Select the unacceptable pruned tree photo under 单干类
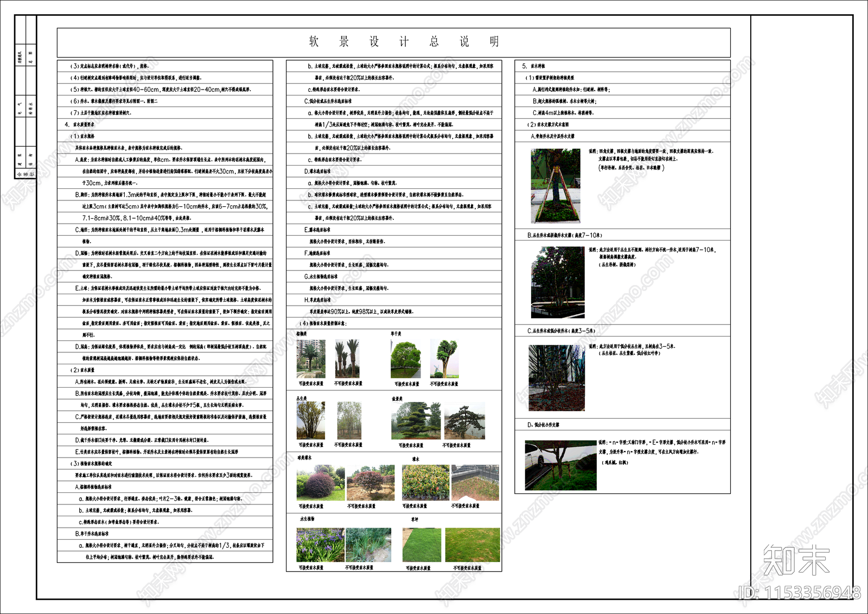The image size is (868, 614). pos(444,359)
